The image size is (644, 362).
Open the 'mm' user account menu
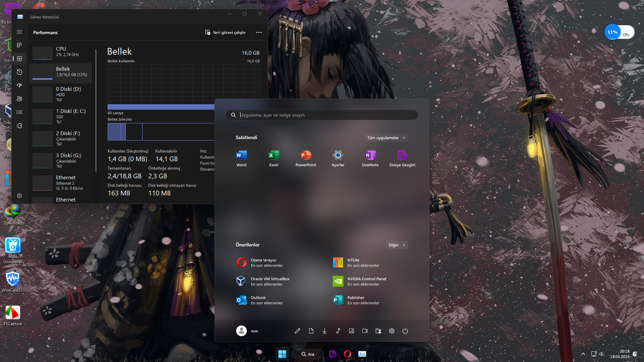click(248, 331)
